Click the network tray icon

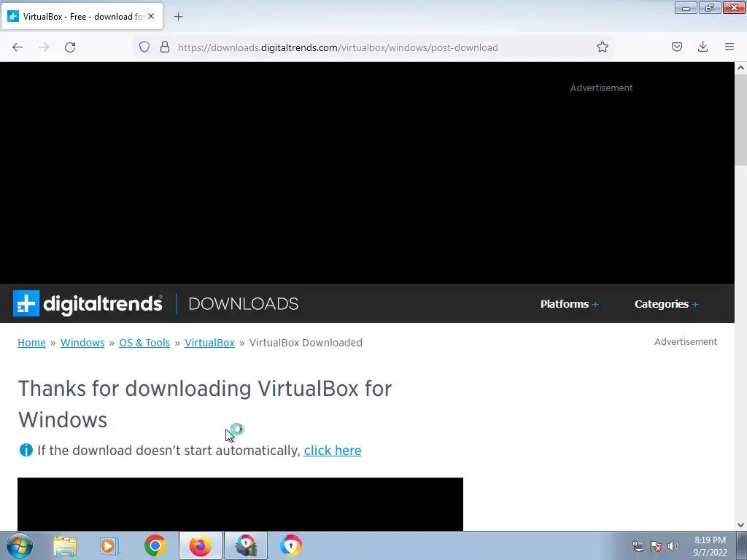click(638, 546)
